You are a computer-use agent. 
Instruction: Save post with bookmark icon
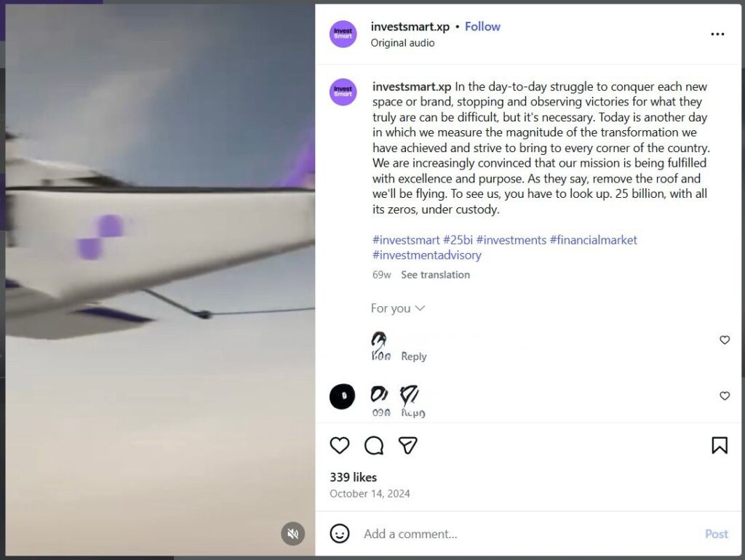coord(720,445)
